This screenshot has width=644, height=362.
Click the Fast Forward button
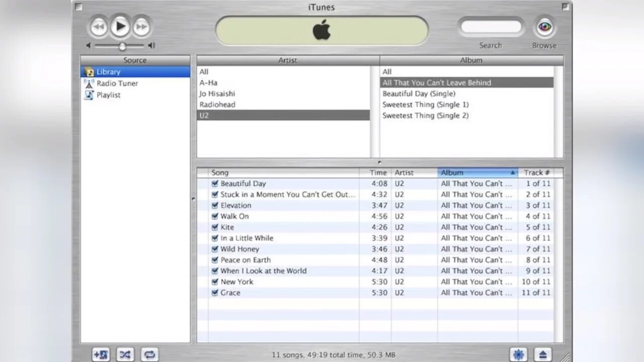pyautogui.click(x=142, y=27)
